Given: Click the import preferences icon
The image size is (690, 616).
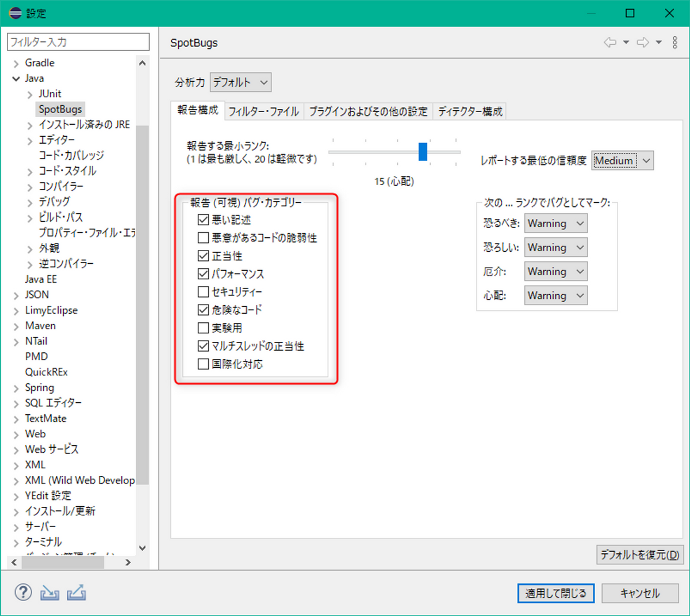Looking at the screenshot, I should coord(49,592).
